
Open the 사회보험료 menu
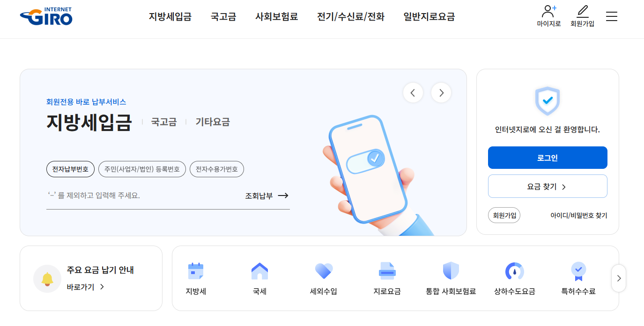tap(276, 16)
